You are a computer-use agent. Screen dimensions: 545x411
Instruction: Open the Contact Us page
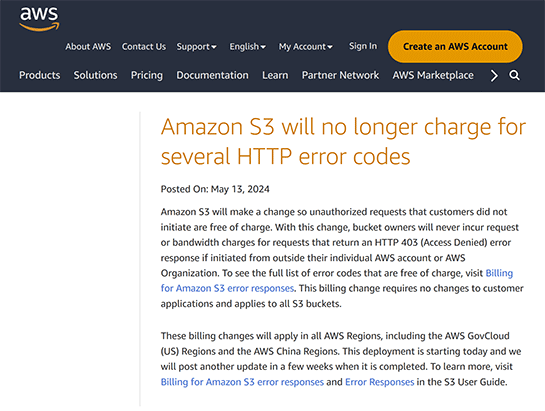pyautogui.click(x=144, y=47)
